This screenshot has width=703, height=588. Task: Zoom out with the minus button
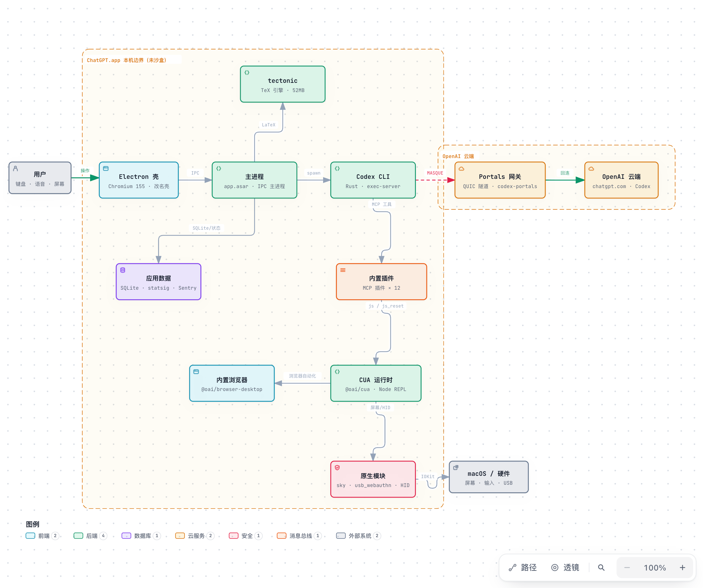pos(627,568)
